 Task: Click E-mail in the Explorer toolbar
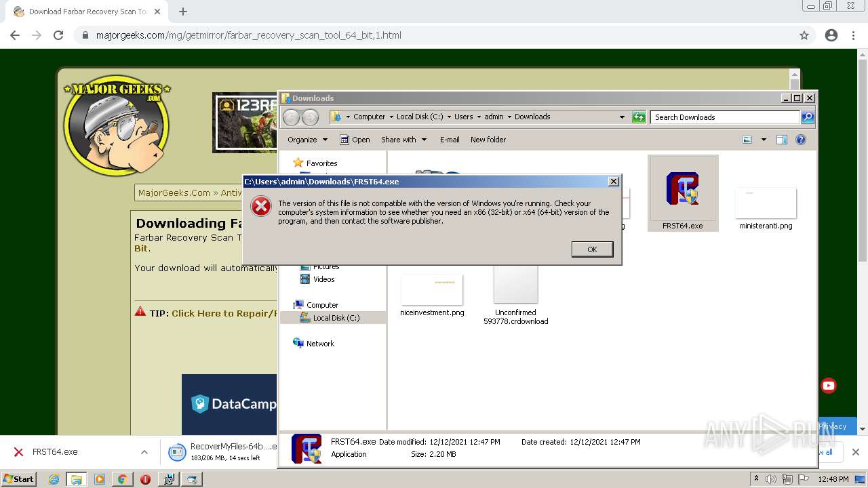(x=450, y=140)
